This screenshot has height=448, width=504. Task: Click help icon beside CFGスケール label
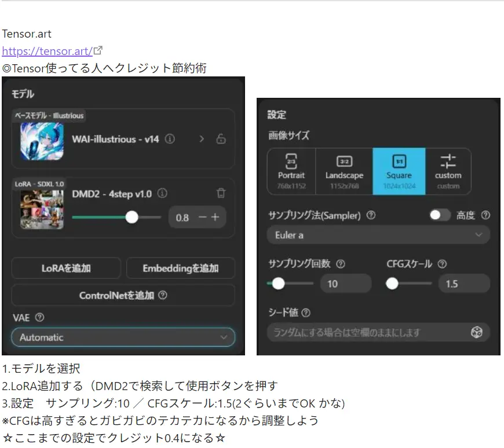tap(442, 264)
